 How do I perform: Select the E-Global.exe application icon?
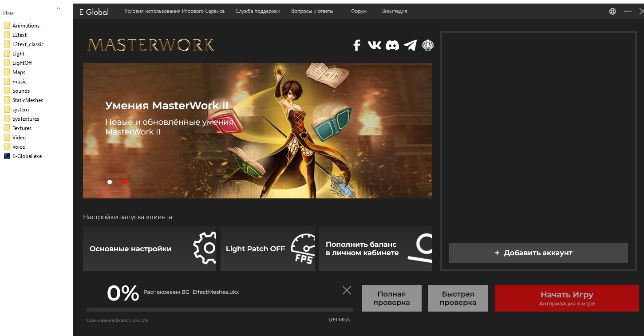tap(7, 156)
